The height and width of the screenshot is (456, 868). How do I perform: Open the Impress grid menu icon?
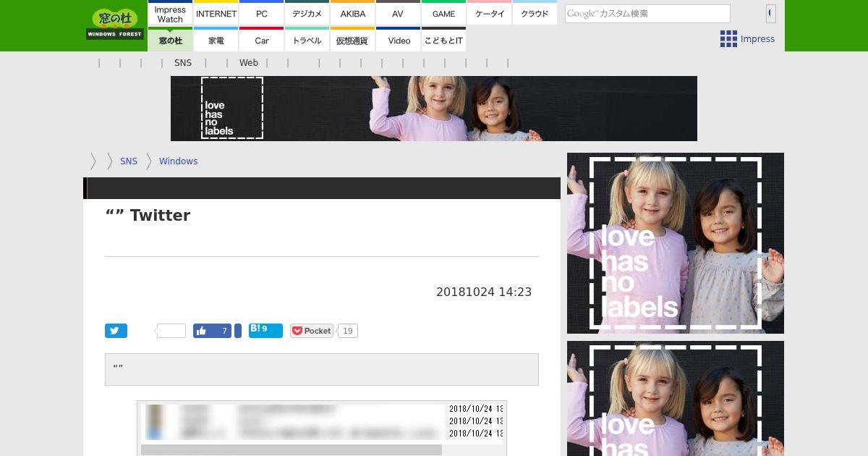tap(728, 39)
